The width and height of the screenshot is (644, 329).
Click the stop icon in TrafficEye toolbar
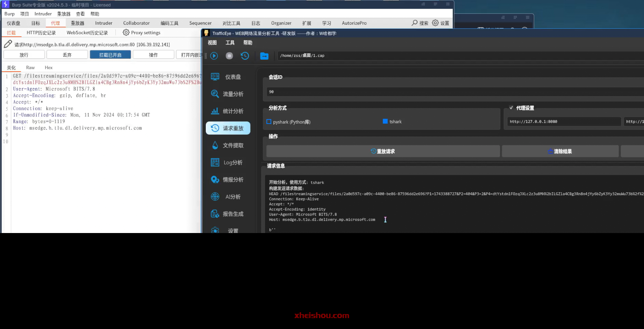point(229,56)
